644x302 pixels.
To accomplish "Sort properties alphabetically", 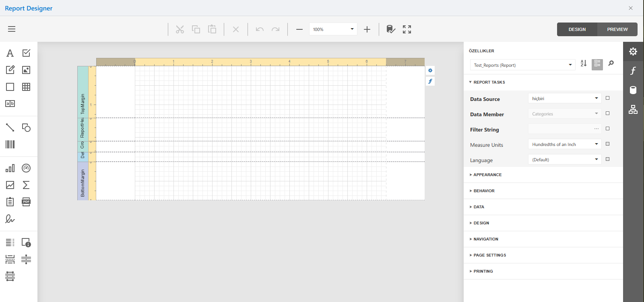I will tap(584, 63).
